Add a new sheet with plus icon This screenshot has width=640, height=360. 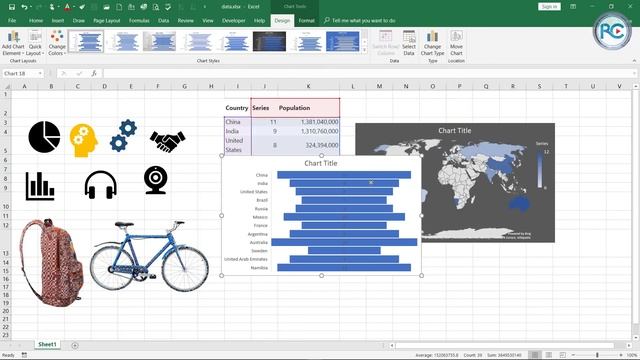(75, 345)
